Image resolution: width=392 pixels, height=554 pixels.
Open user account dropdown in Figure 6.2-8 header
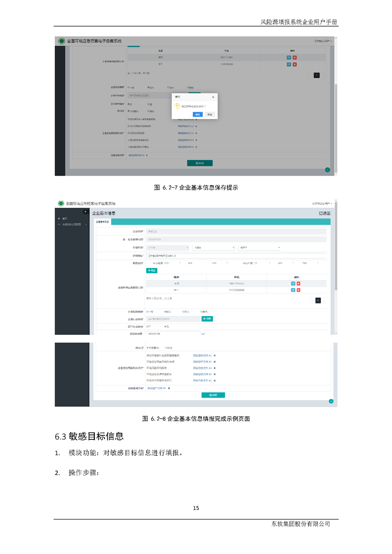tap(322, 203)
